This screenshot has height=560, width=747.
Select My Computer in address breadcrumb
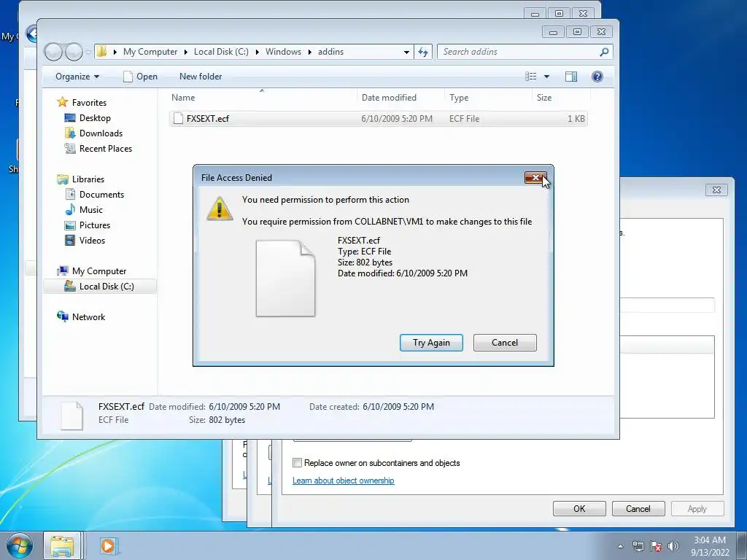[x=150, y=52]
